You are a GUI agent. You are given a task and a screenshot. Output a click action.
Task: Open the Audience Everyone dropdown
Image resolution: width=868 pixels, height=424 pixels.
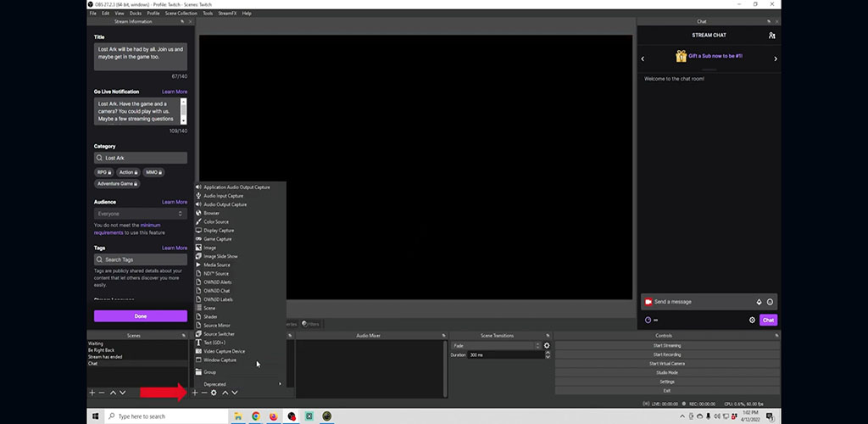click(141, 214)
